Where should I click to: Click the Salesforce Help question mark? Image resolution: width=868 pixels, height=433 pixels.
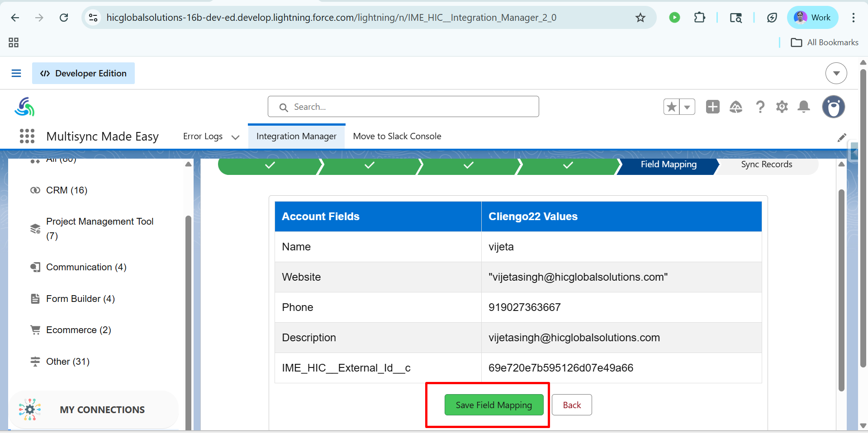(x=760, y=107)
